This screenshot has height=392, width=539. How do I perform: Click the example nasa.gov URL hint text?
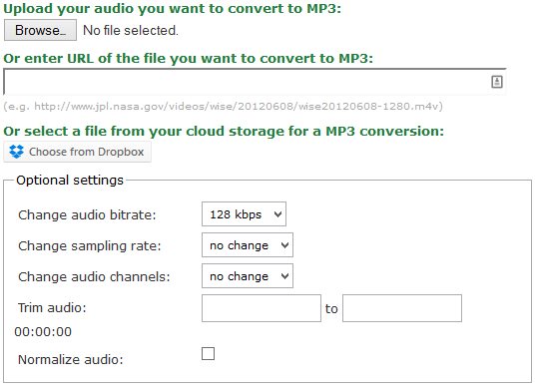coord(224,106)
